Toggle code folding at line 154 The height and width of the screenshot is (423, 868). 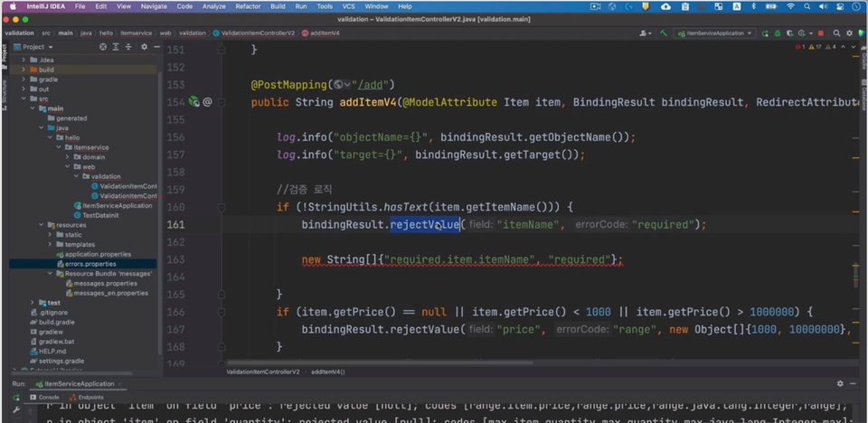point(222,102)
